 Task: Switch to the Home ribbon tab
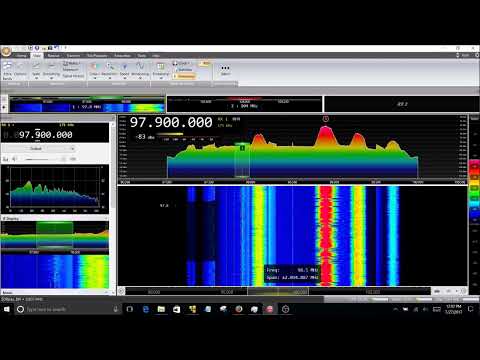coord(21,56)
